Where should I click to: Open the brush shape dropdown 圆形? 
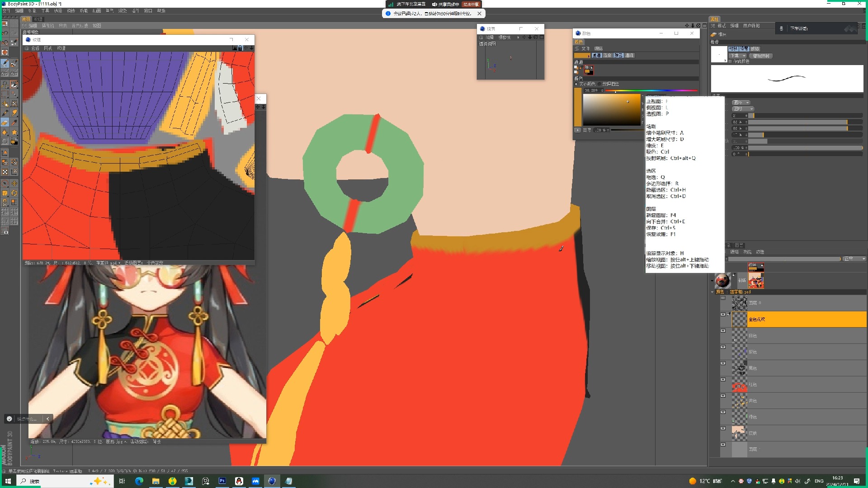[743, 109]
